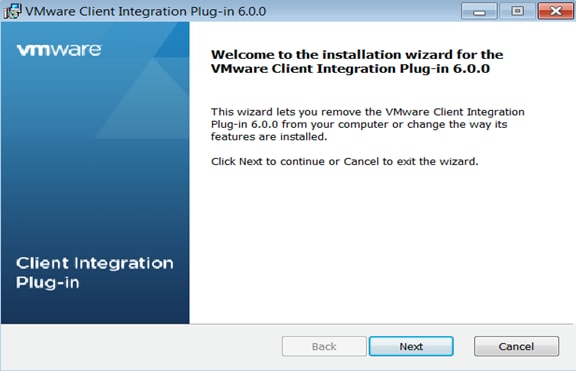
Task: Click the word Next inside the instruction sentence
Action: [x=251, y=161]
